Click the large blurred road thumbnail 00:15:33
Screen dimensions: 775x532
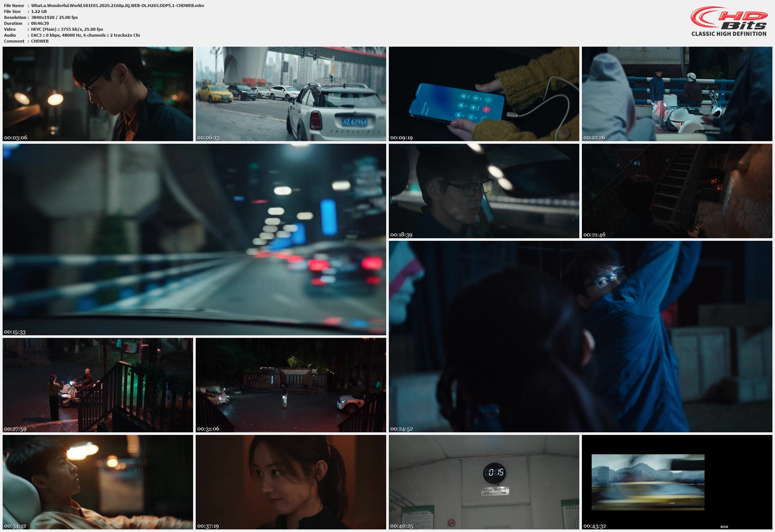(194, 239)
